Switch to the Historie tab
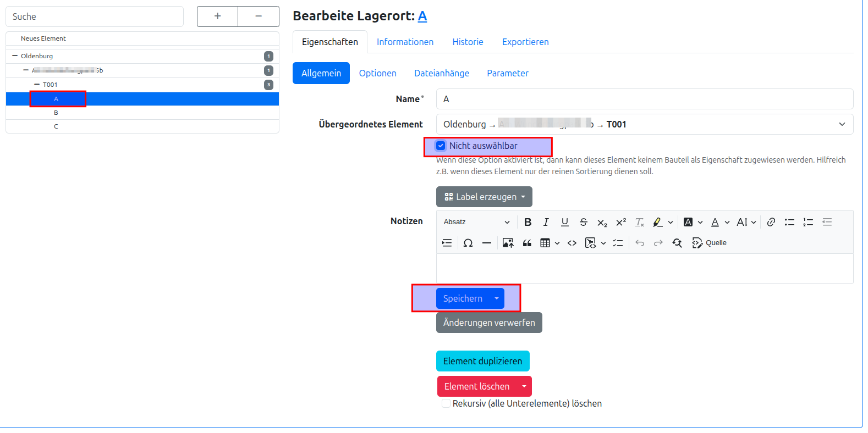 point(468,42)
